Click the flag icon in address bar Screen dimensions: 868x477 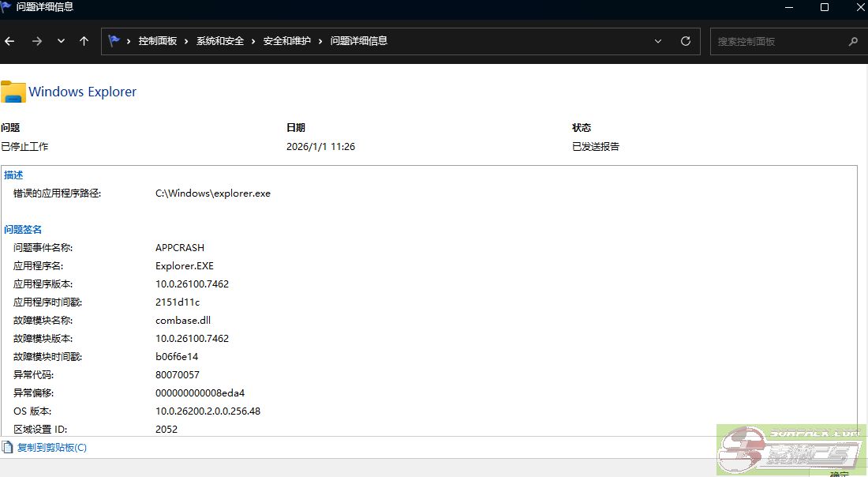pos(114,41)
